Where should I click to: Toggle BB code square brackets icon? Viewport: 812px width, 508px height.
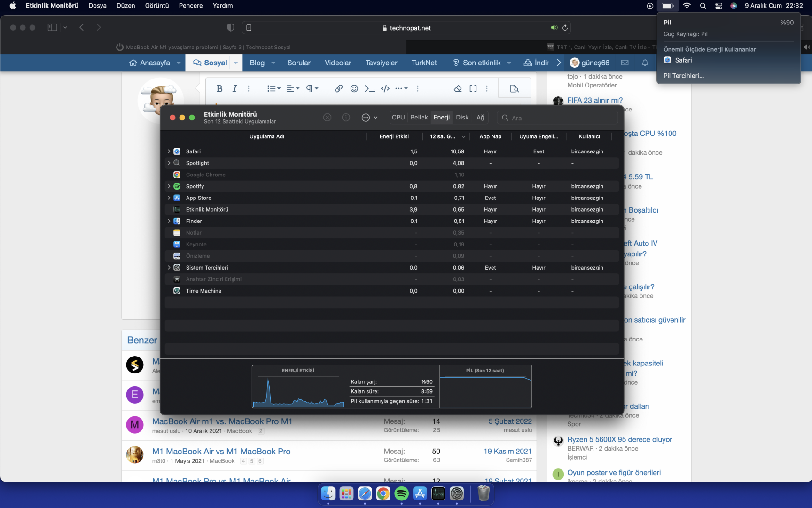(473, 88)
